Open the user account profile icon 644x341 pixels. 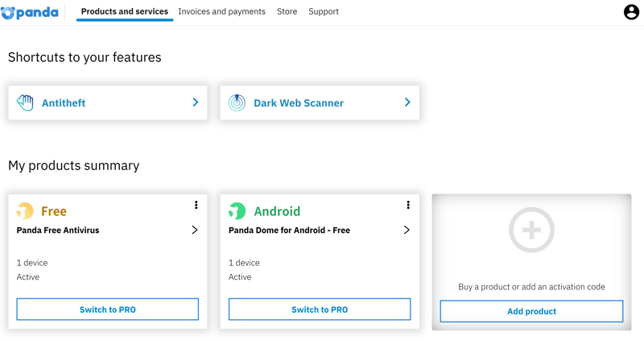click(x=631, y=12)
